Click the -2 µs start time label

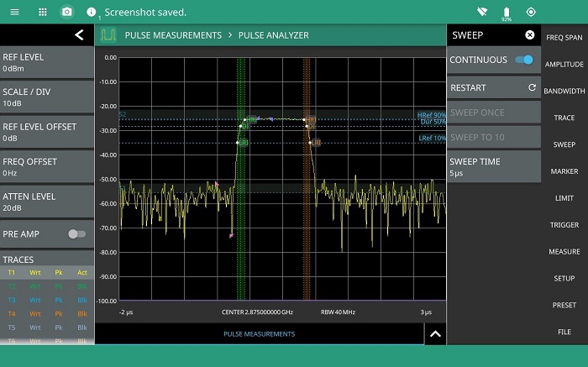coord(126,312)
